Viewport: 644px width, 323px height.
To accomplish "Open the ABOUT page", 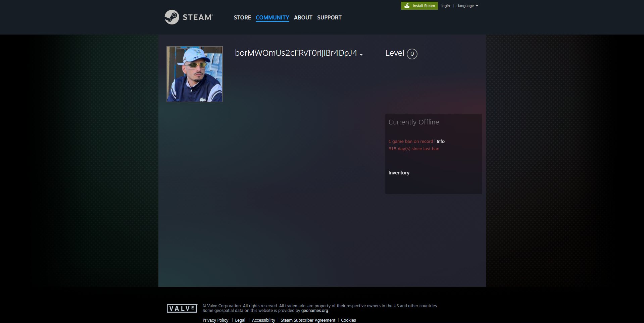I will 303,17.
